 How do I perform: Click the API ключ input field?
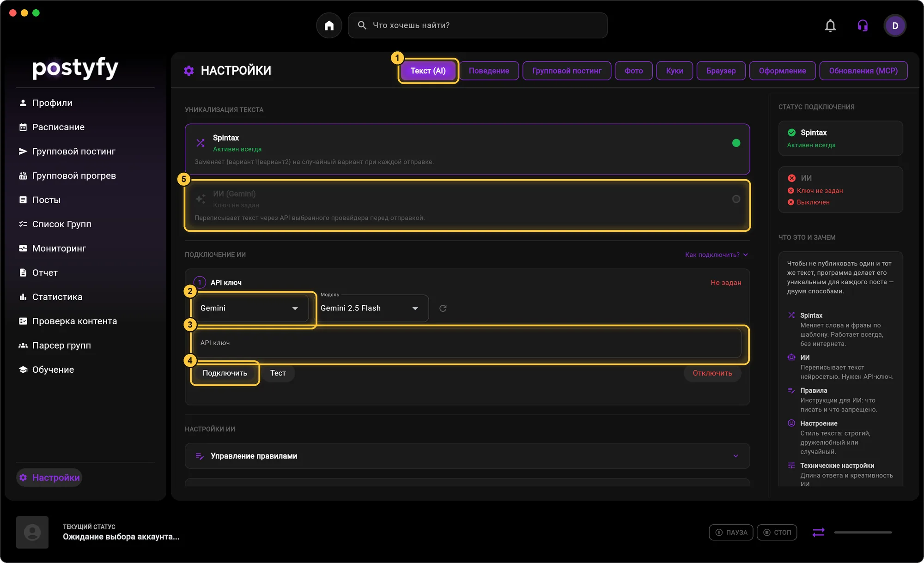pyautogui.click(x=467, y=343)
